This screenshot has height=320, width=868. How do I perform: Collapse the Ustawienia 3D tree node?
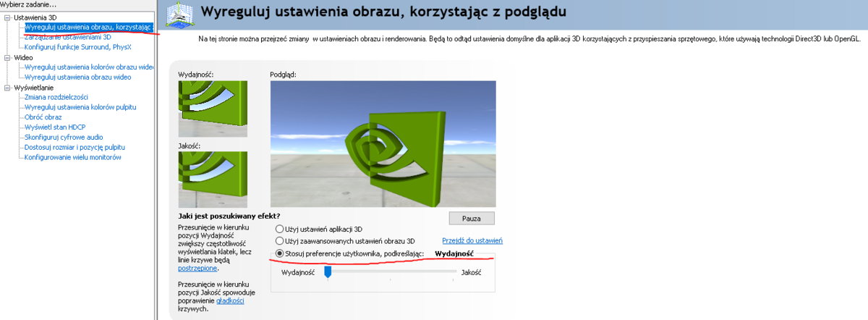click(7, 17)
